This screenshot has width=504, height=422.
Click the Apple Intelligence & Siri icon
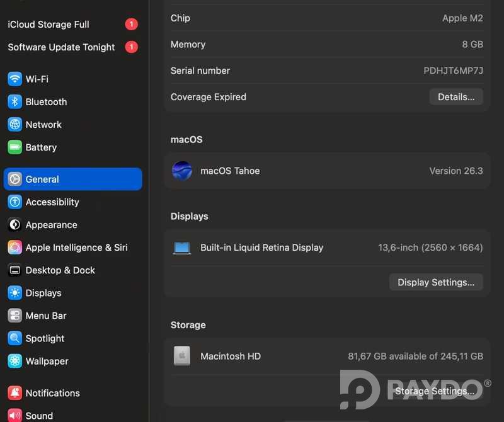(14, 248)
